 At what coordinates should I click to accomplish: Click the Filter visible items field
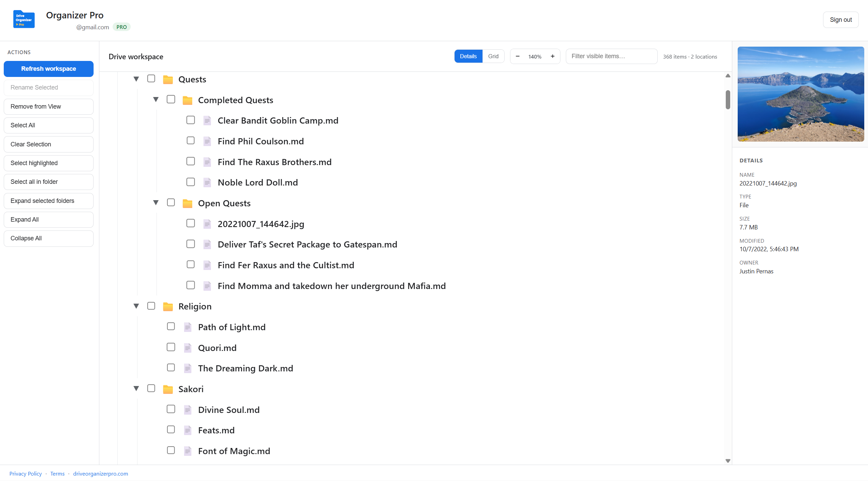point(611,57)
